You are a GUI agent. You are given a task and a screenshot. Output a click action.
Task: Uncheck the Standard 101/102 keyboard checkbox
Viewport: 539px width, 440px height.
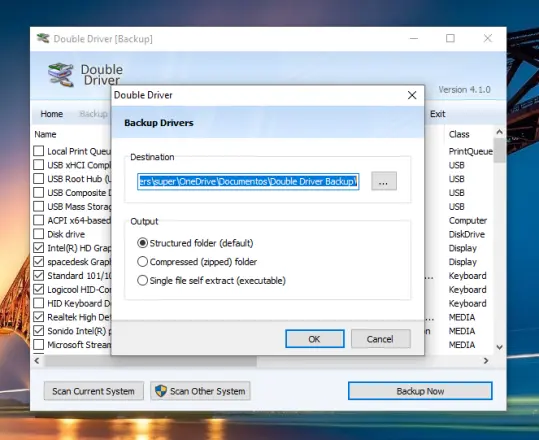coord(38,275)
